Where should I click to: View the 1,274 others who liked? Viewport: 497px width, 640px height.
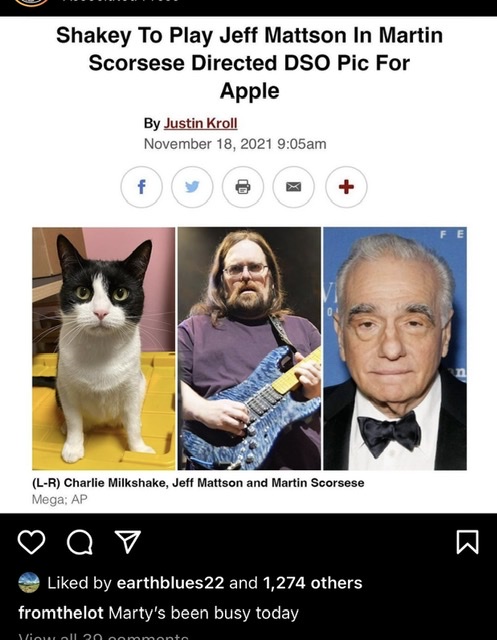[x=313, y=582]
